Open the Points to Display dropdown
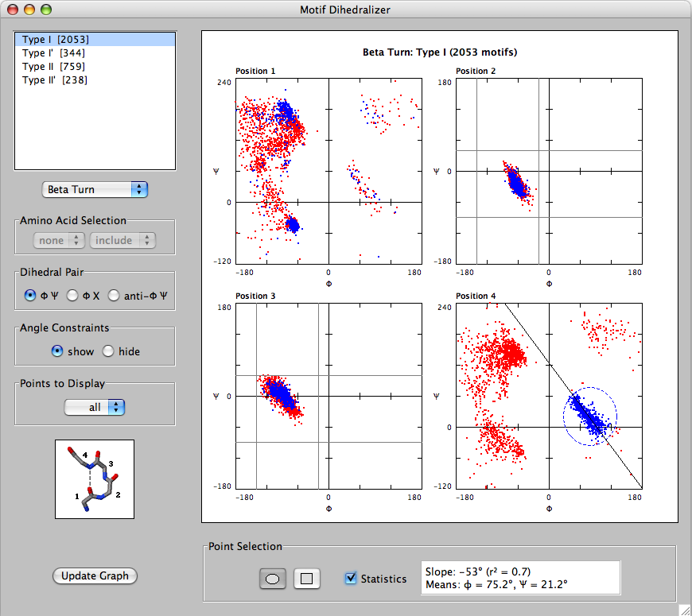 click(95, 407)
